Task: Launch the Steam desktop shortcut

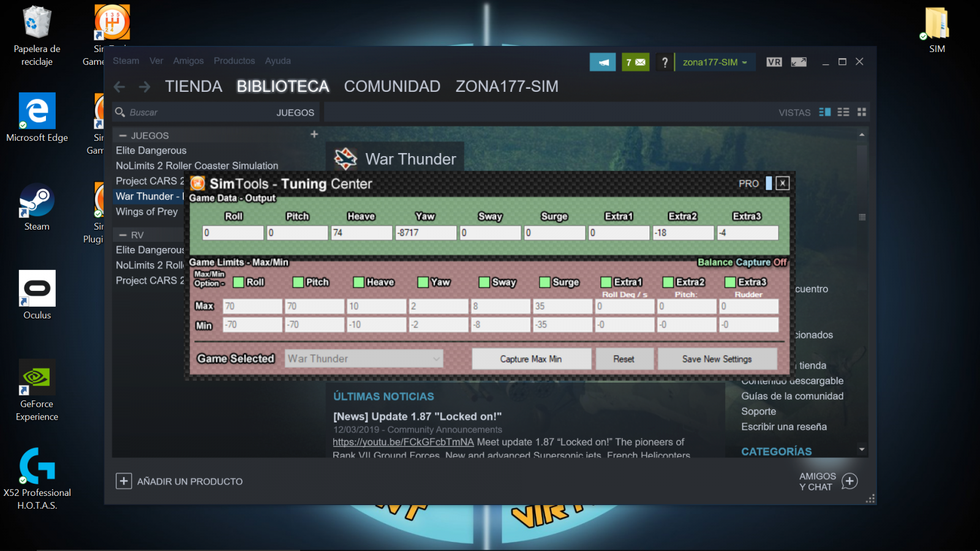Action: pos(37,206)
